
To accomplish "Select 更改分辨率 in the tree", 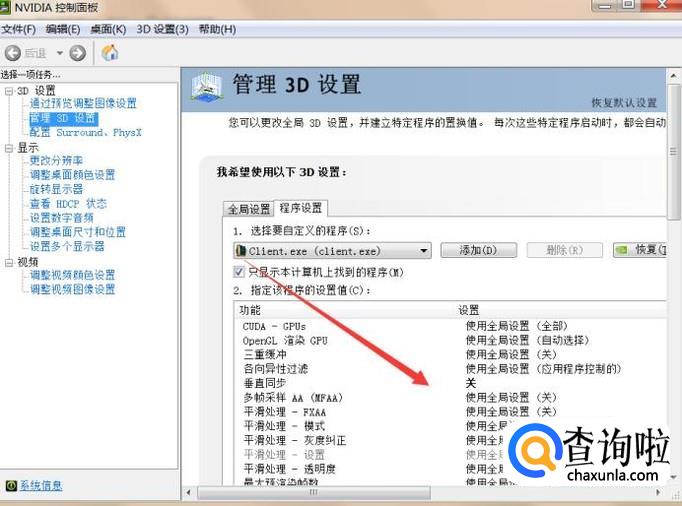I will pos(56,161).
